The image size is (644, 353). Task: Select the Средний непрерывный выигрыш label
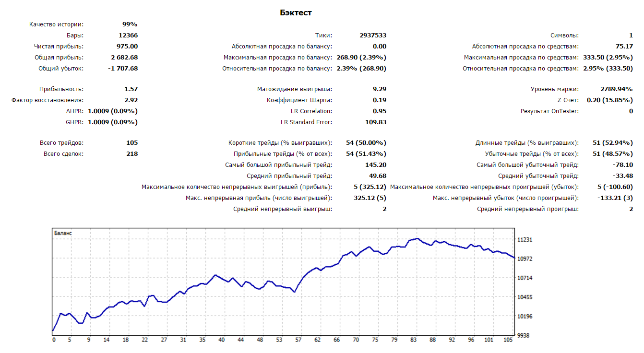click(x=283, y=209)
